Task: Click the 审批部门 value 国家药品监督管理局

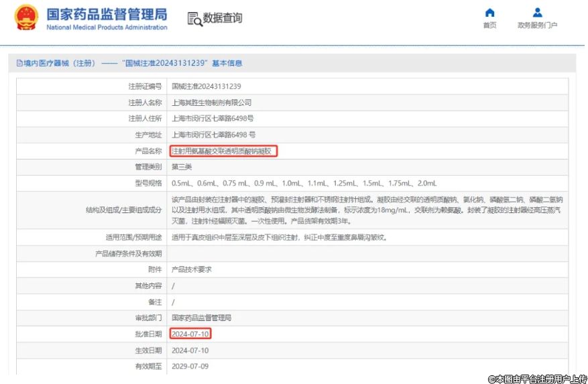Action: 201,318
